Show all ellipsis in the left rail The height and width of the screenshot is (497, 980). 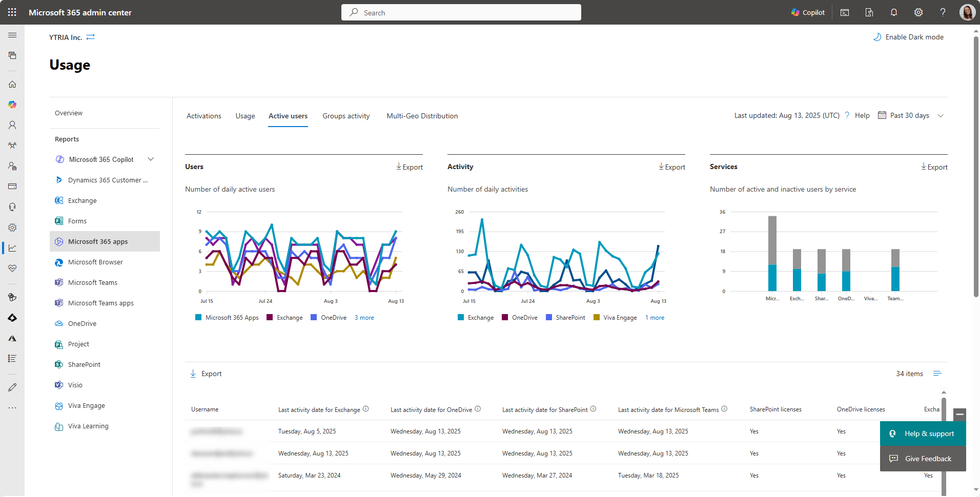point(12,408)
